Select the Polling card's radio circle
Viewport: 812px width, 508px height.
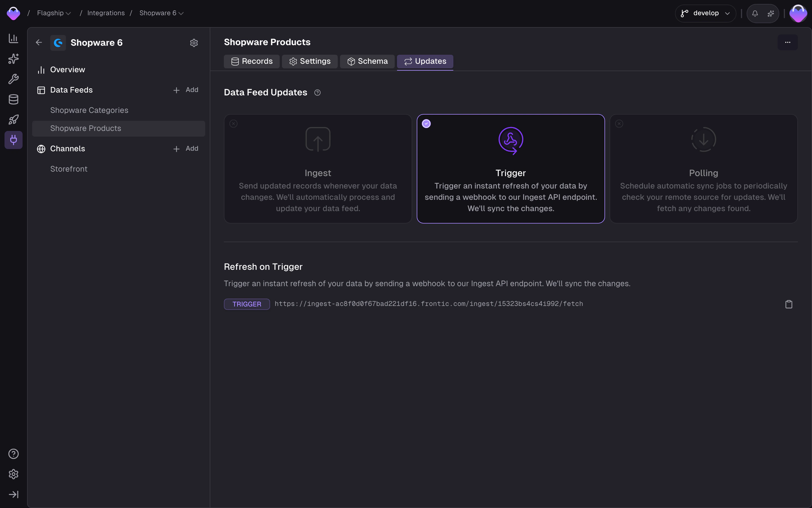pos(619,124)
